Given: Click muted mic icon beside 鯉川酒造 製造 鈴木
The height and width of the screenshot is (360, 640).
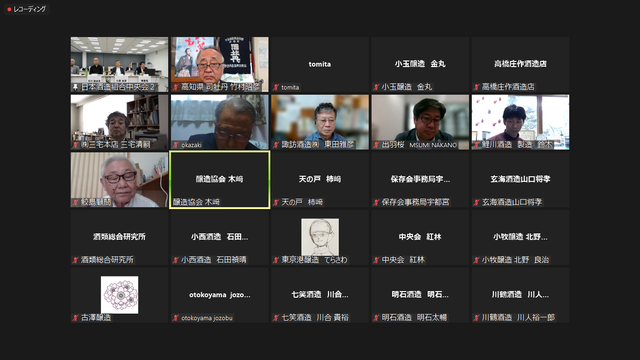Looking at the screenshot, I should pyautogui.click(x=477, y=144).
